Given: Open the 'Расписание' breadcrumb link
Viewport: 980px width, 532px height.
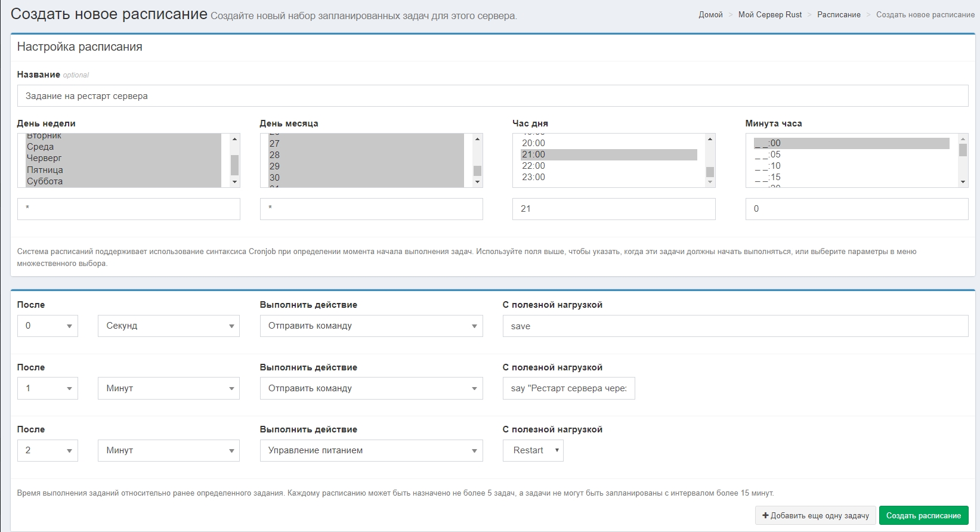Looking at the screenshot, I should pyautogui.click(x=839, y=15).
